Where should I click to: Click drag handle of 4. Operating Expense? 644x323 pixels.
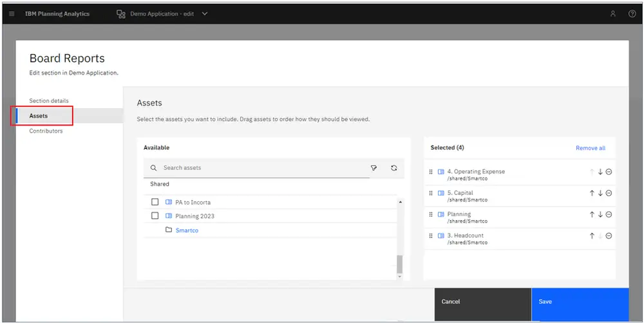(x=430, y=172)
